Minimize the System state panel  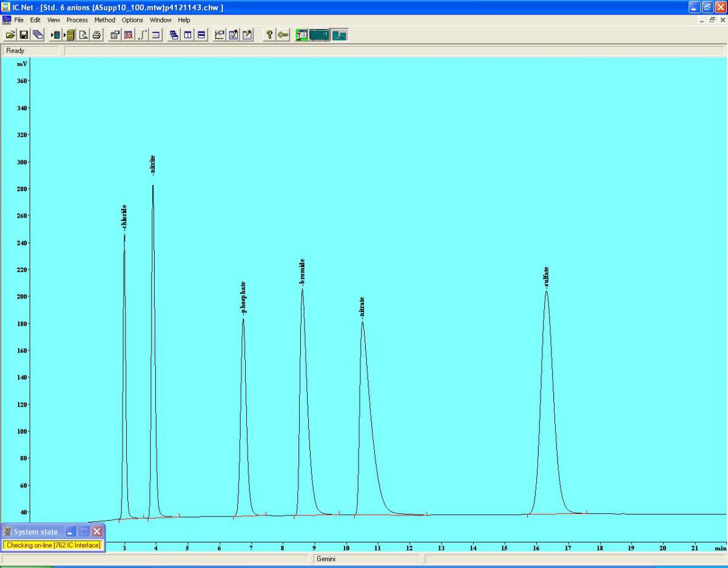coord(70,532)
